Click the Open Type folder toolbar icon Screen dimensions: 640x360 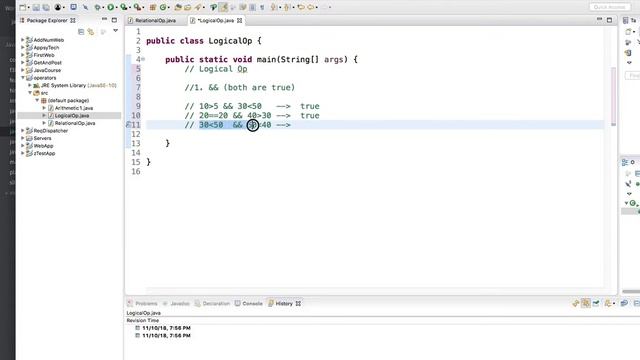tap(178, 7)
